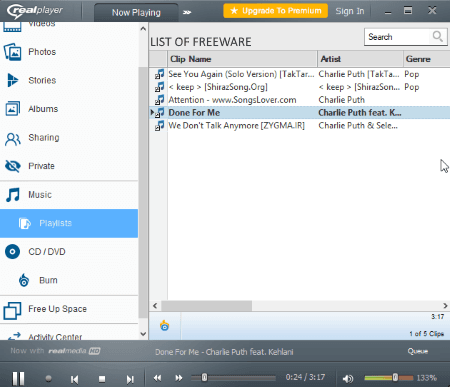Open the Queue panel
This screenshot has height=387, width=450.
(x=418, y=351)
